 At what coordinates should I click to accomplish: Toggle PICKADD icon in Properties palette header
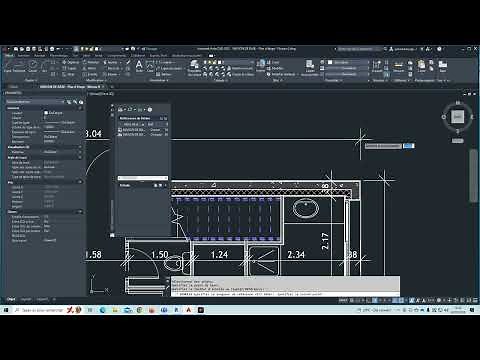(69, 102)
